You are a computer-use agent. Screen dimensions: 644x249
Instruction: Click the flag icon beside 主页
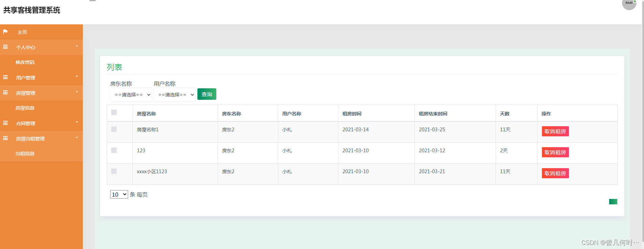5,32
